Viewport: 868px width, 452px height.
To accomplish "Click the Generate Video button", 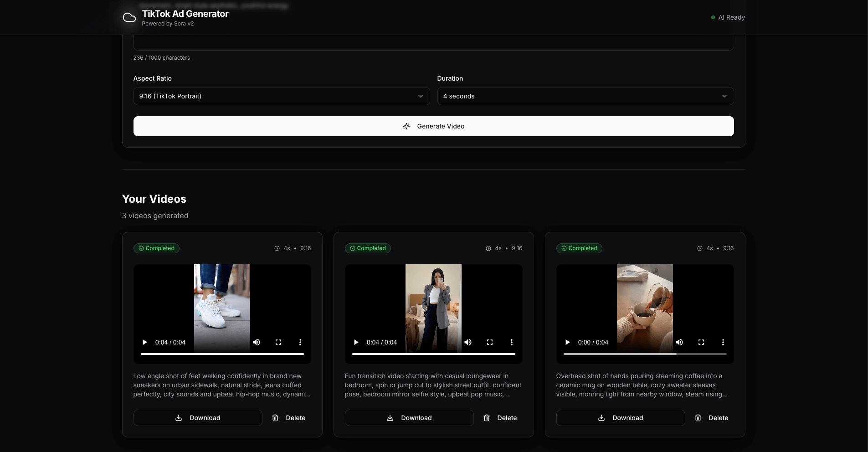I will pos(433,126).
